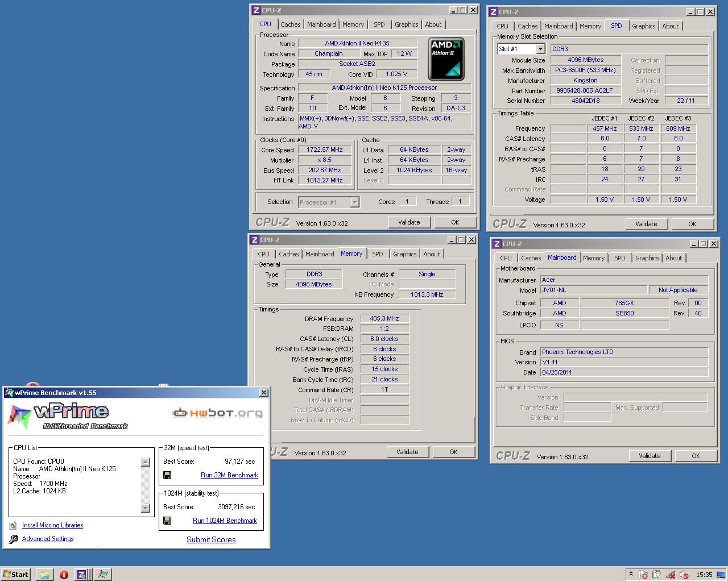
Task: Click Validate in the CPU window
Action: (409, 222)
